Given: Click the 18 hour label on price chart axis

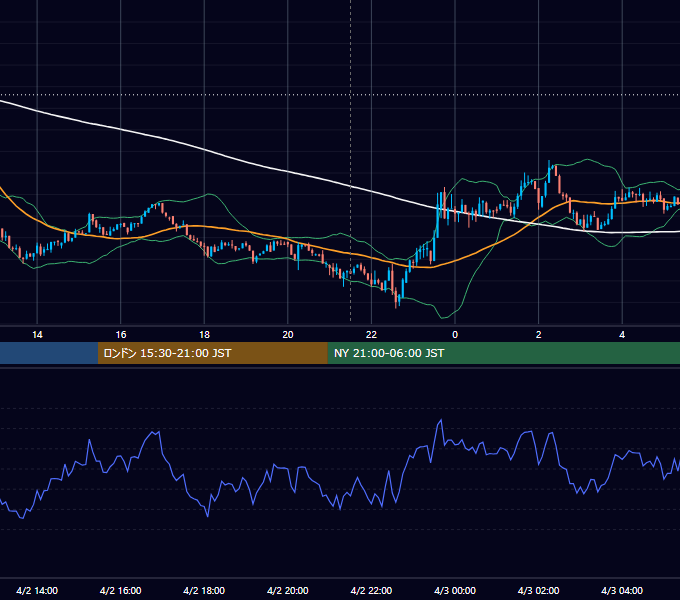Looking at the screenshot, I should tap(204, 335).
